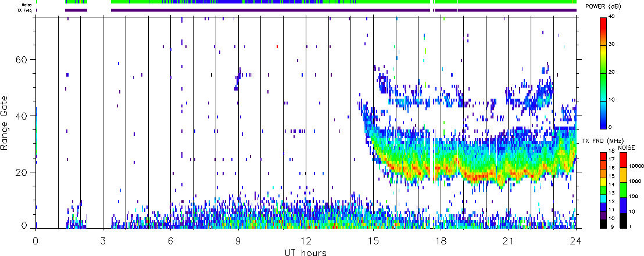Click the 'POWER (dB)' colorbar title
Viewport: 644px width, 256px height.
click(x=604, y=7)
